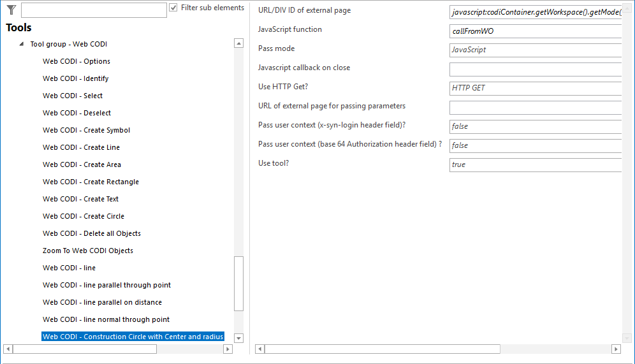Select Web CODI - Create Rectangle
Image resolution: width=635 pixels, height=364 pixels.
point(91,182)
